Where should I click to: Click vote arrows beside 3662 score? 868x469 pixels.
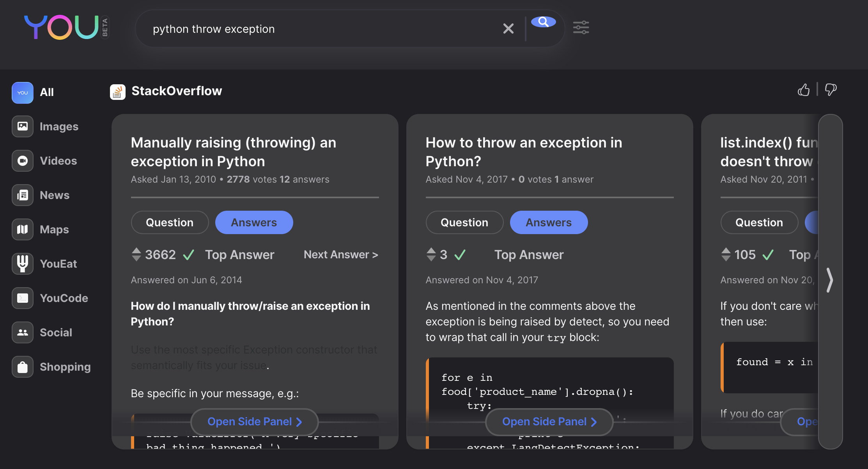pos(136,254)
